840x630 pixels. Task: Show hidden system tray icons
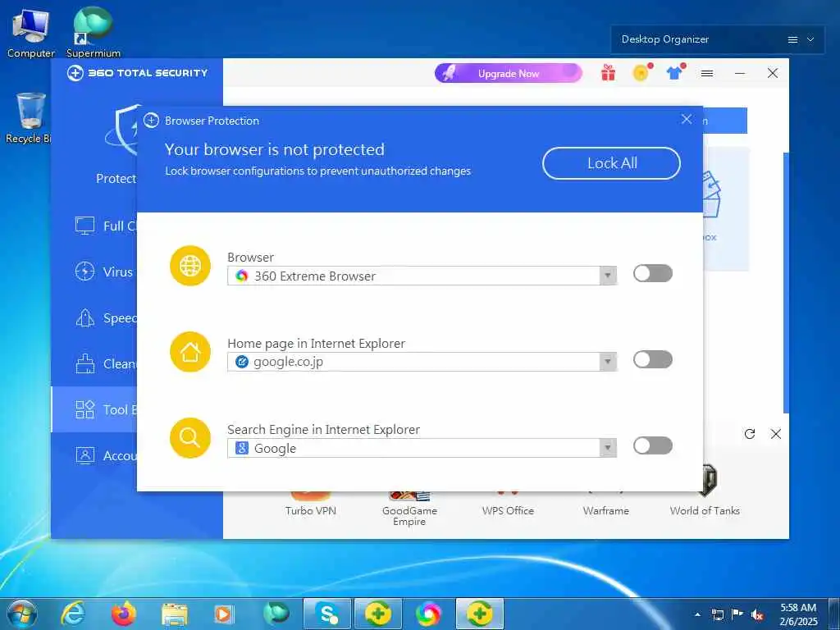(697, 614)
